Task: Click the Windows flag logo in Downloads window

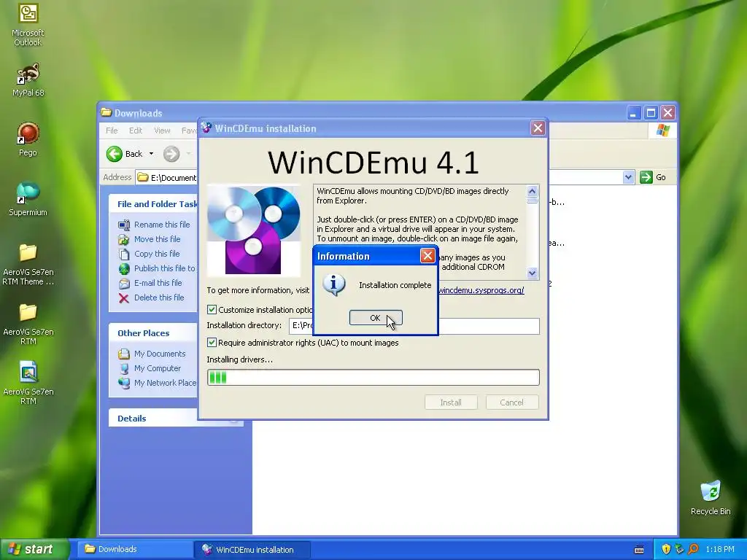Action: click(662, 131)
